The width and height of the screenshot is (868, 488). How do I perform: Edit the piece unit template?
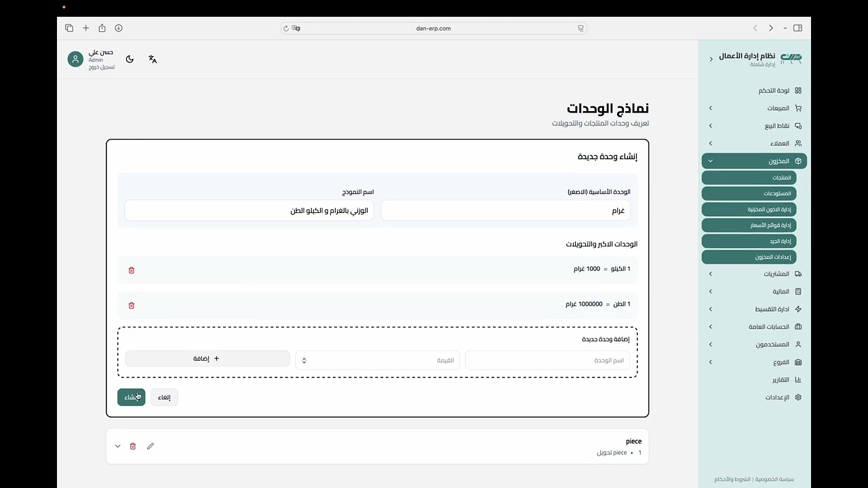[151, 446]
